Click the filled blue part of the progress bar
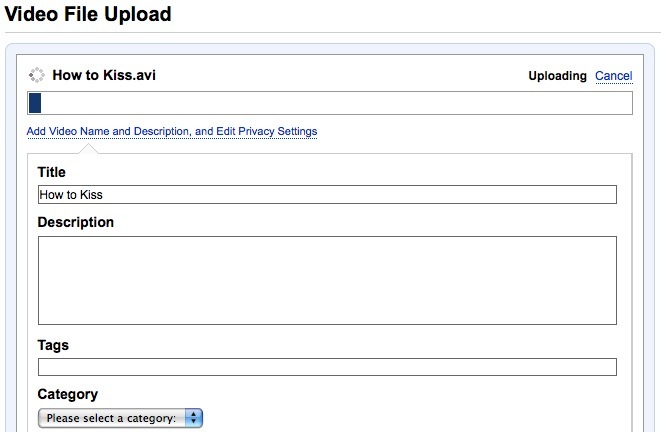Image resolution: width=661 pixels, height=432 pixels. point(35,103)
